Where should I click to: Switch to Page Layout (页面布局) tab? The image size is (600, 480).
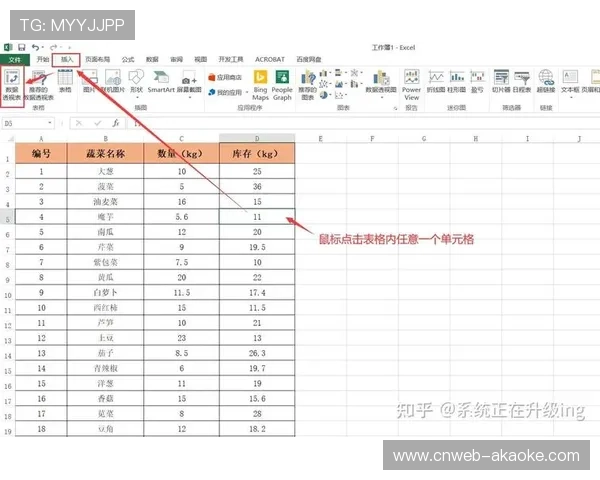(98, 59)
